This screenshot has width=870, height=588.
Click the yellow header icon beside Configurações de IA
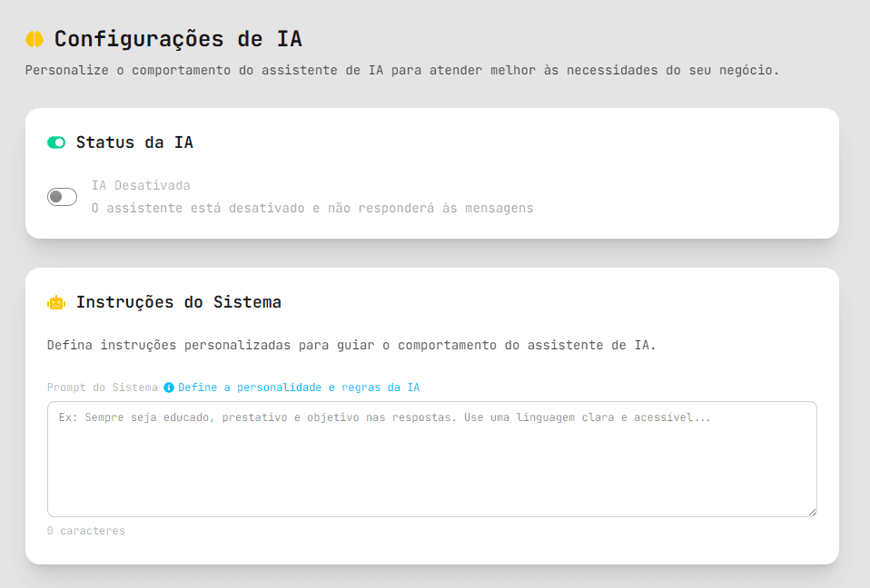(35, 37)
